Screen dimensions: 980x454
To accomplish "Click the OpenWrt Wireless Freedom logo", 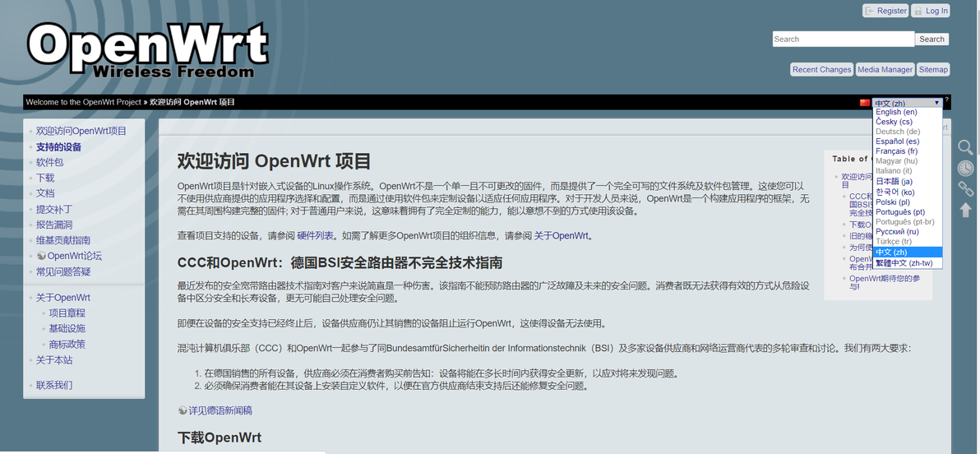I will pos(147,51).
